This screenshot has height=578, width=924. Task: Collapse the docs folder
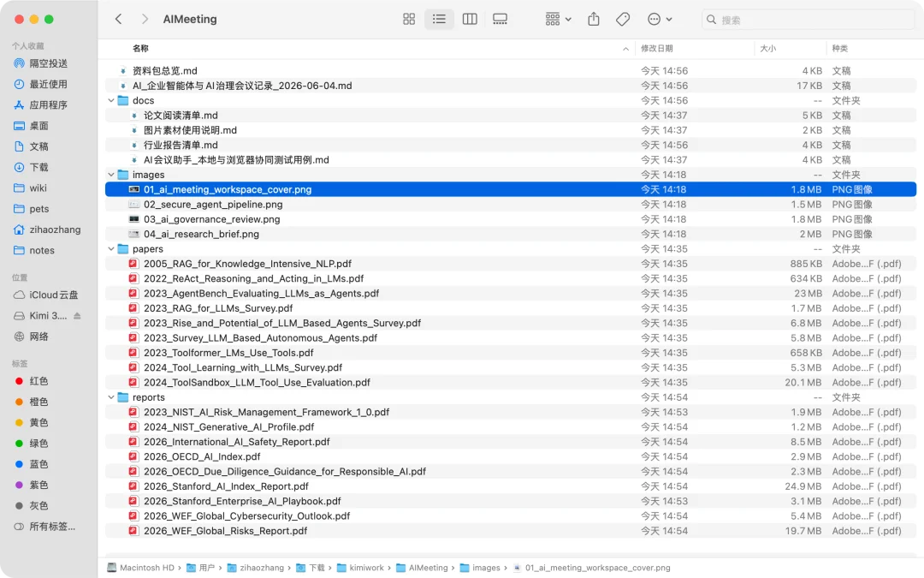(x=110, y=101)
